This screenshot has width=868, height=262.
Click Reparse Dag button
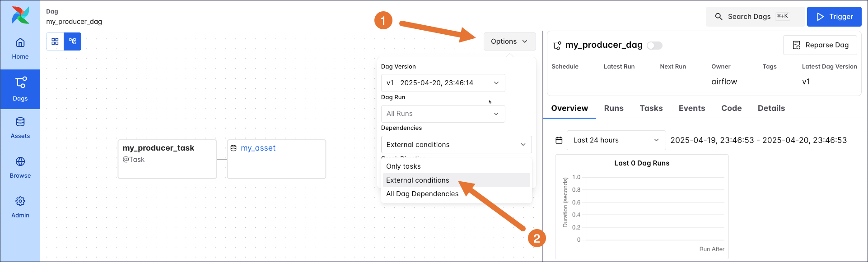pyautogui.click(x=820, y=45)
